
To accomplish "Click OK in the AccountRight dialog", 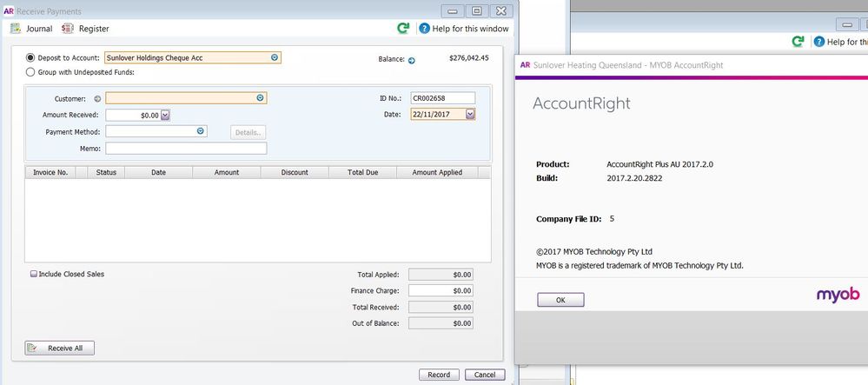I will point(560,300).
